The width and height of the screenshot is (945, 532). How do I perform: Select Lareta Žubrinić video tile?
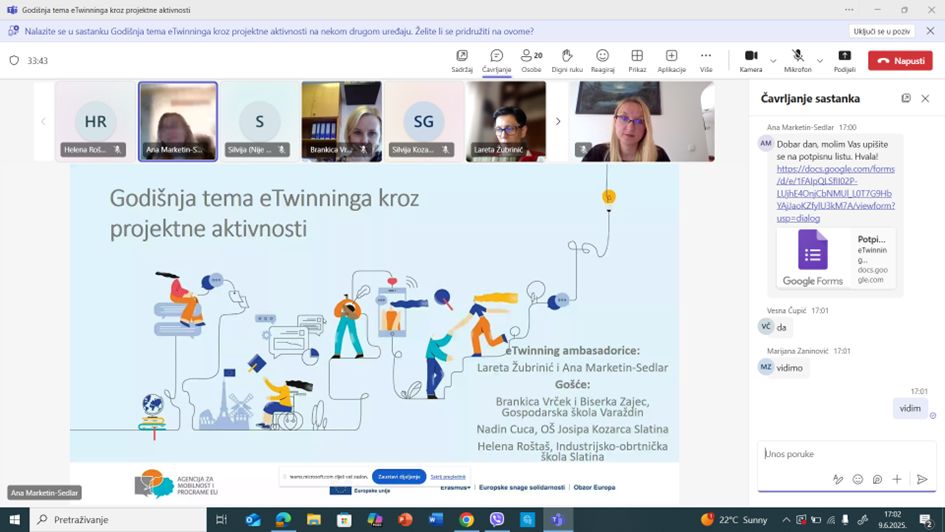(x=506, y=121)
